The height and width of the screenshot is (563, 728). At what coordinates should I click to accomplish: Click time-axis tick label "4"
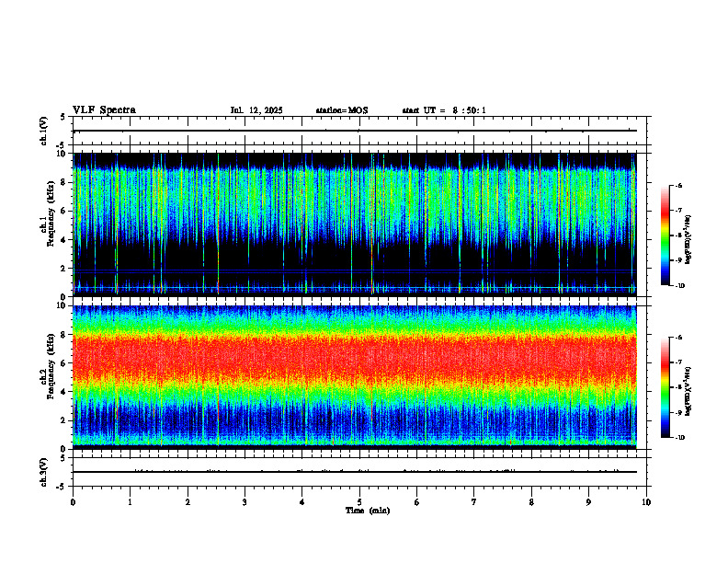tap(301, 502)
